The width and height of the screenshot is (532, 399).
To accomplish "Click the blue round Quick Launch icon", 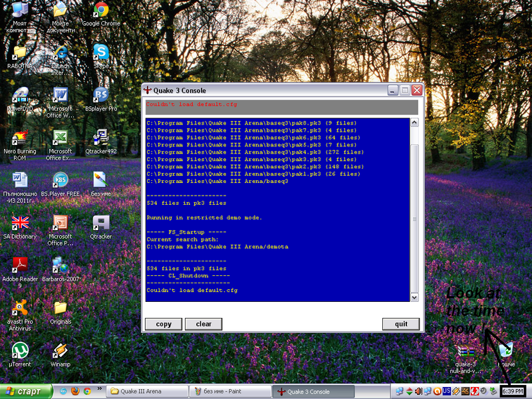I will (63, 391).
